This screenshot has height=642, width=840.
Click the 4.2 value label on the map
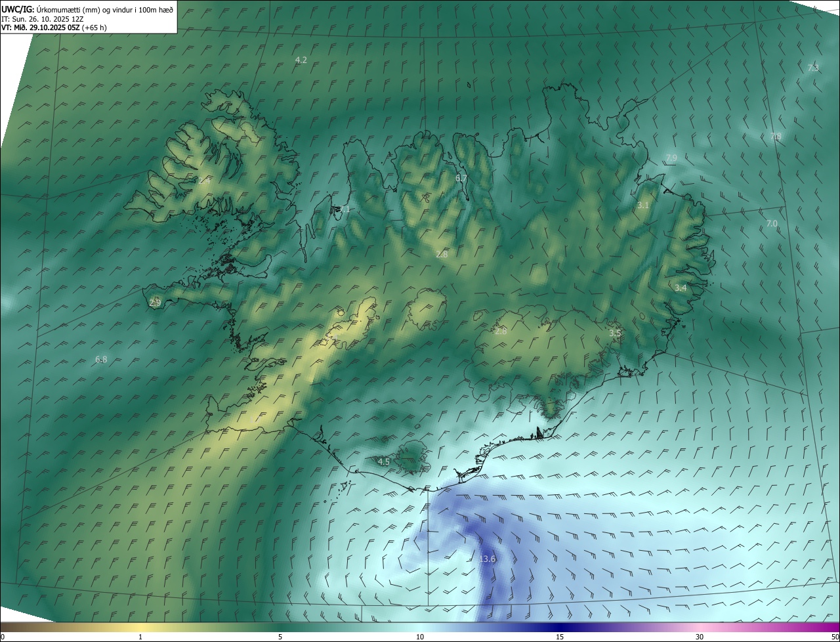pos(301,60)
